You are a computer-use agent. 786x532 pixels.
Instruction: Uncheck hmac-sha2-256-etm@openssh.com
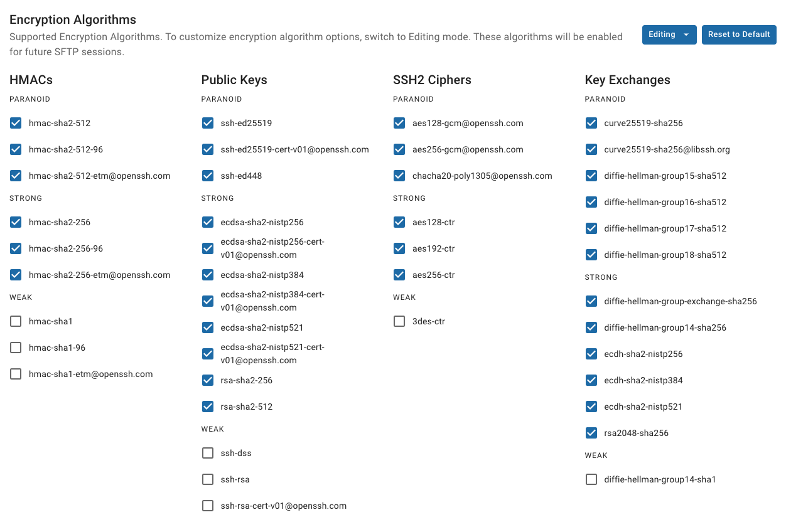[16, 275]
